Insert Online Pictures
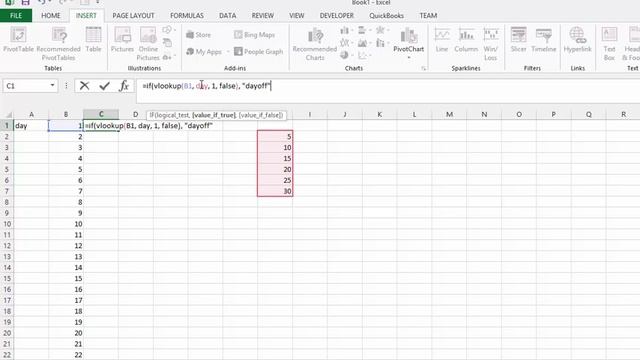This screenshot has width=640, height=360. click(x=148, y=44)
